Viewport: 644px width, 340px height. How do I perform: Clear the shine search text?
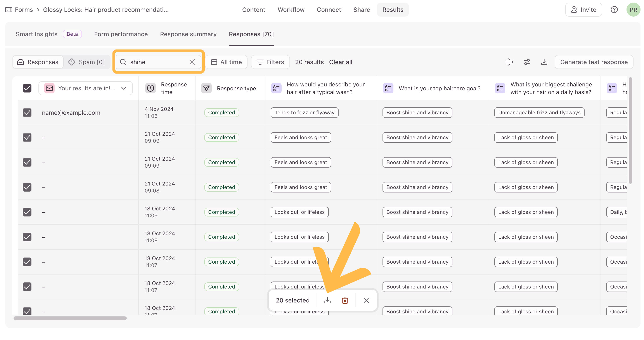[192, 62]
